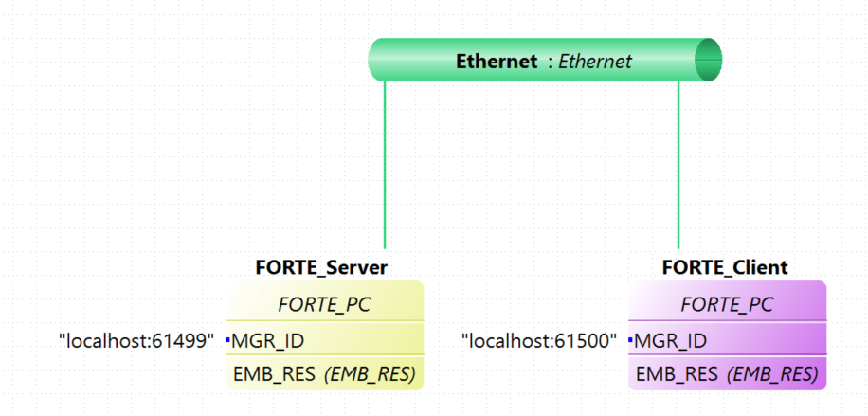This screenshot has height=416, width=868.
Task: Select the "localhost:61499" value
Action: pos(136,341)
